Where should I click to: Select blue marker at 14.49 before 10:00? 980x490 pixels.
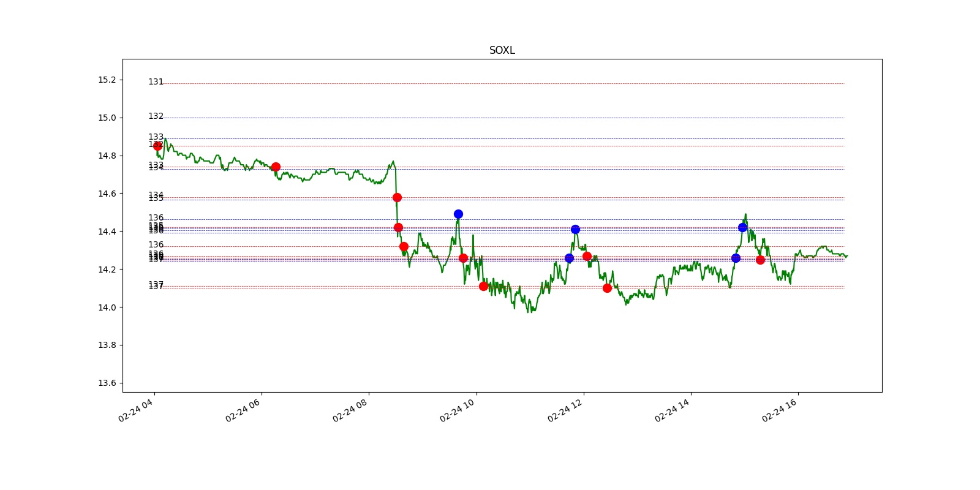(x=458, y=214)
